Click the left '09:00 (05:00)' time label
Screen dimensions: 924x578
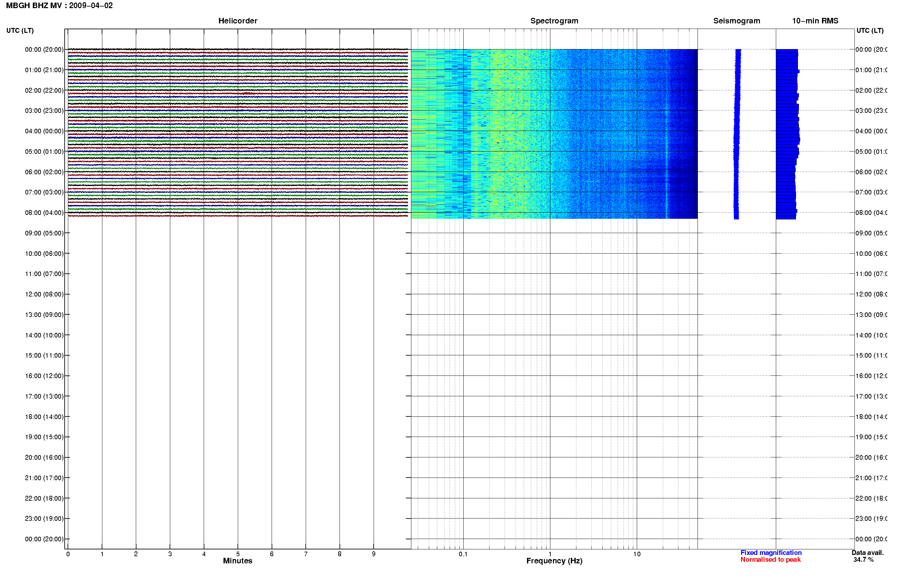[44, 233]
